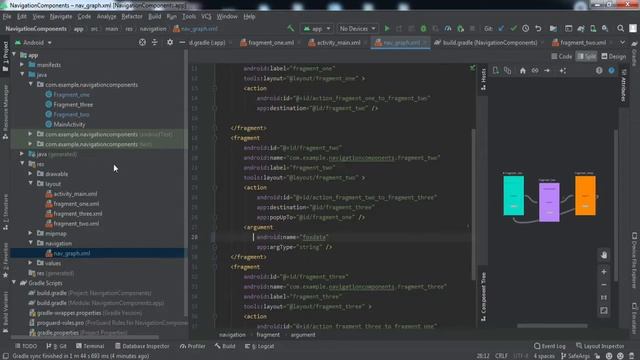Click the auto arrange graph icon
The height and width of the screenshot is (360, 640).
[563, 71]
